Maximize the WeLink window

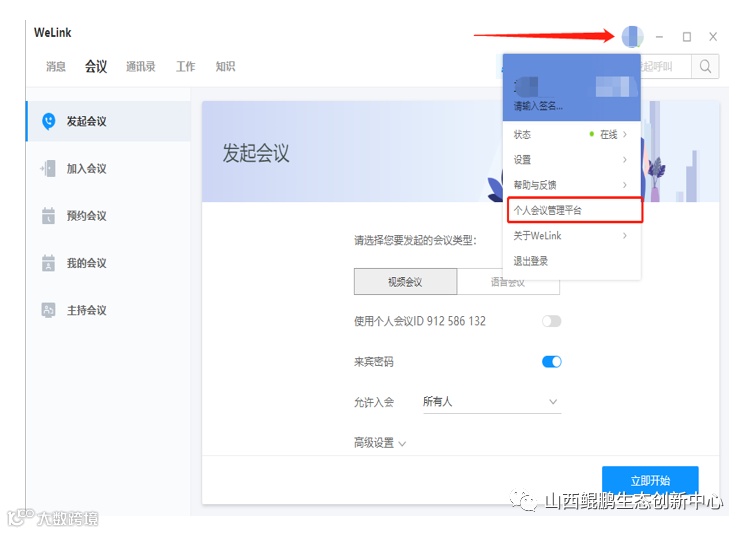pos(686,37)
